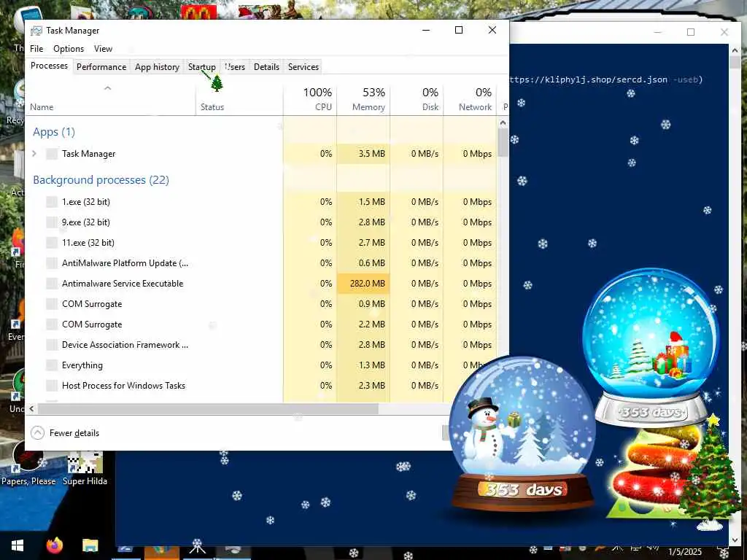Open the Papers, Please desktop shortcut
The image size is (747, 560).
pos(28,464)
